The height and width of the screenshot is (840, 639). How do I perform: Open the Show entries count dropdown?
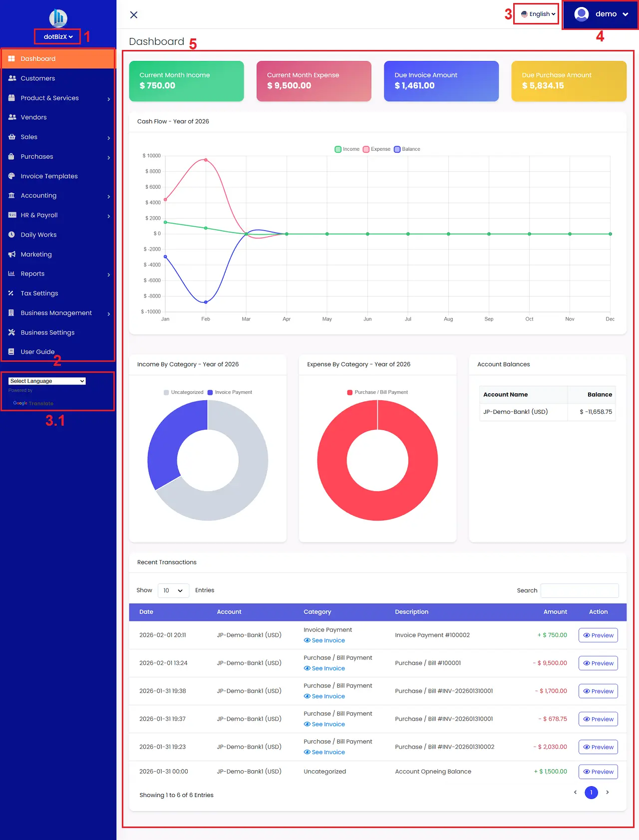point(173,590)
